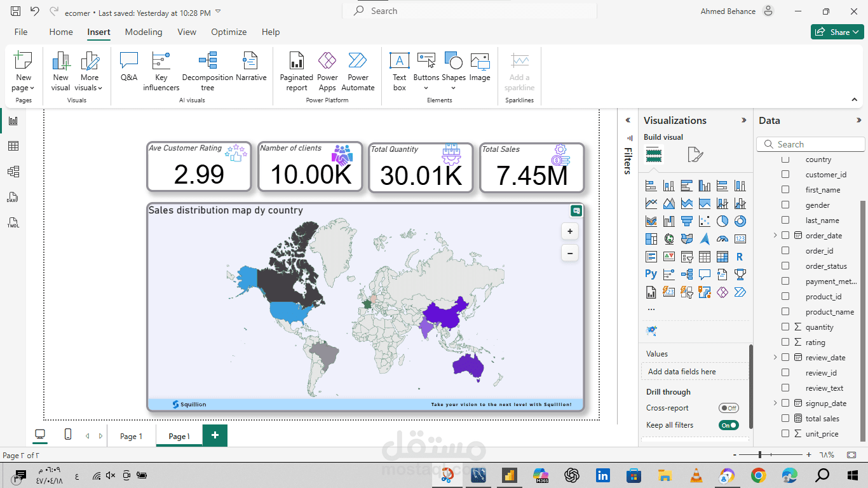Collapse the ribbon with chevron
Viewport: 868px width, 488px height.
click(855, 100)
